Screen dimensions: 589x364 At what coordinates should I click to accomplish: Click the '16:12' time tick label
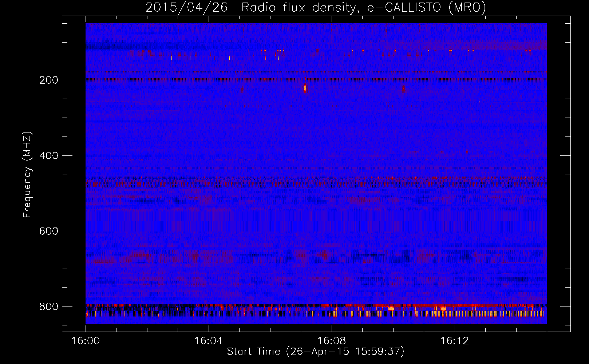click(455, 341)
